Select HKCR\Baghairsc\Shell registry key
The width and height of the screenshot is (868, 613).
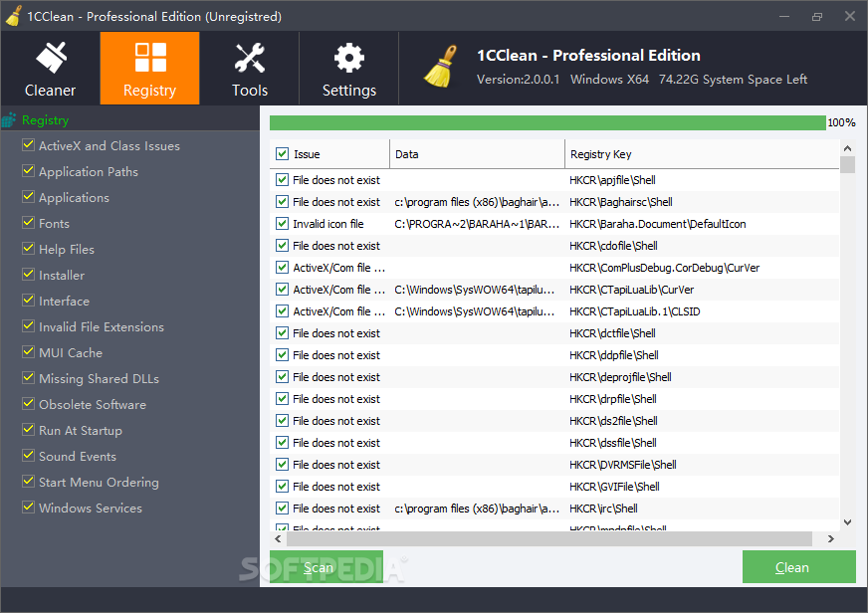621,202
